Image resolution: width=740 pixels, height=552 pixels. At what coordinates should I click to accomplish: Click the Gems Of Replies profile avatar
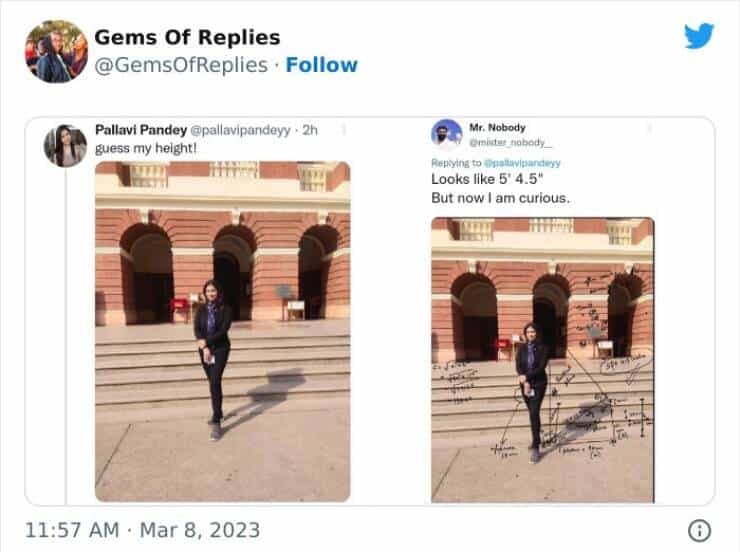coord(56,51)
